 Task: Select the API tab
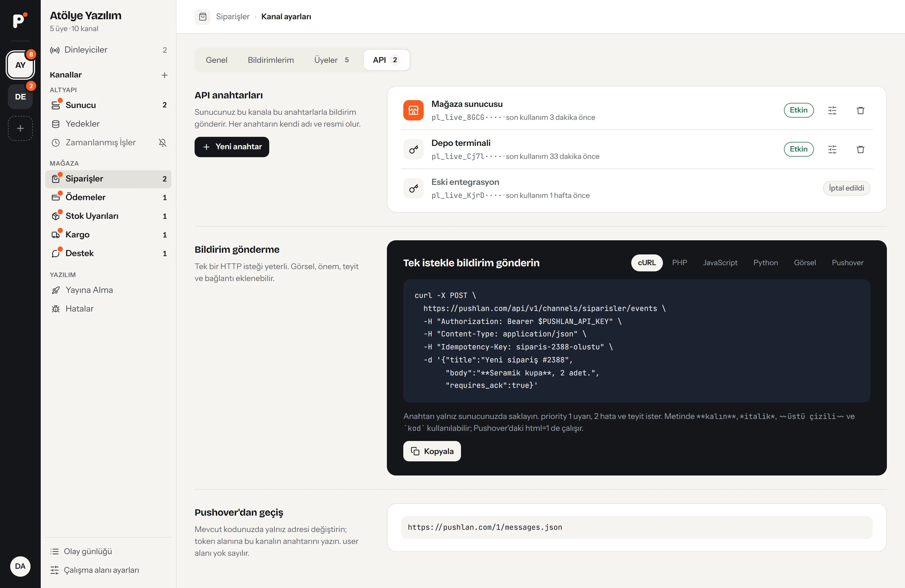tap(386, 60)
